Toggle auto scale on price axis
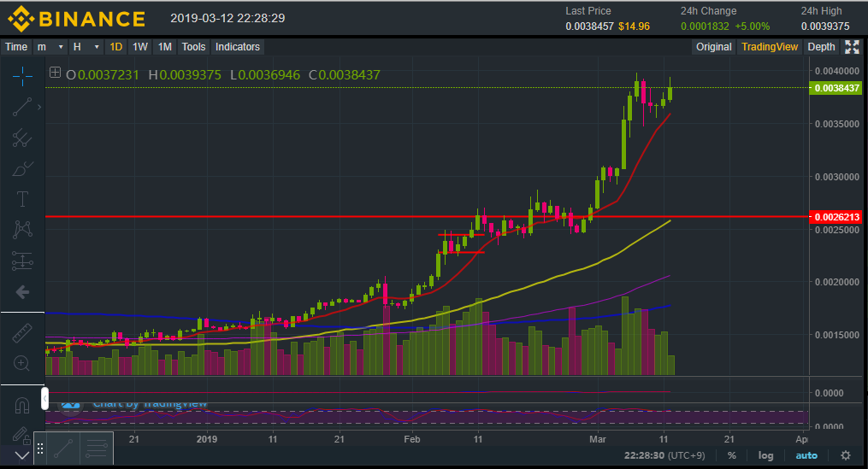This screenshot has height=469, width=868. pyautogui.click(x=806, y=455)
